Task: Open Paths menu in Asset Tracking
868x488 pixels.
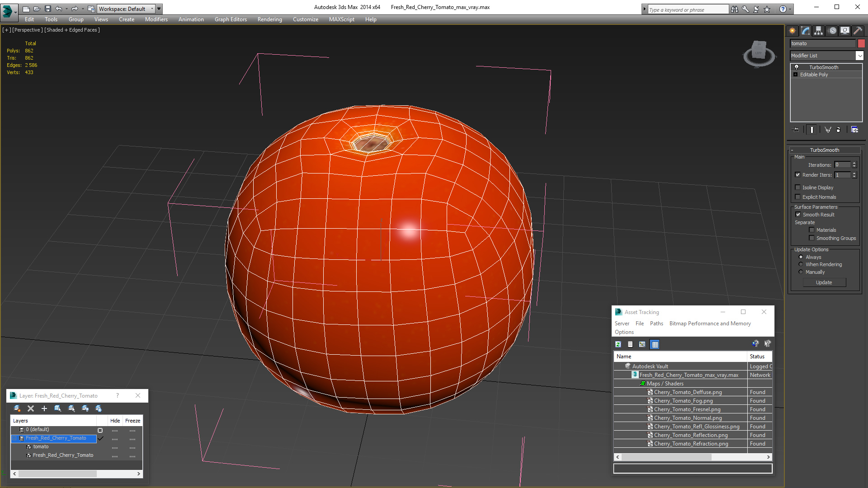Action: [x=656, y=324]
